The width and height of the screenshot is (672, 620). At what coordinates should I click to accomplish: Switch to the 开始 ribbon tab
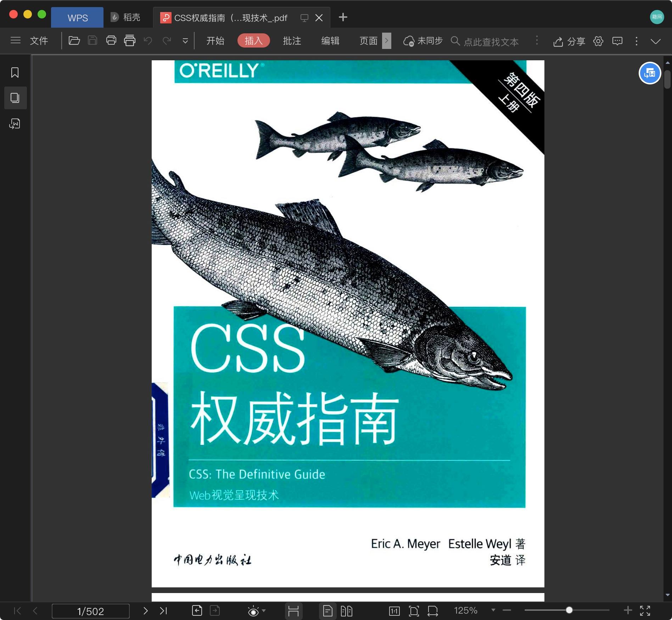coord(215,41)
